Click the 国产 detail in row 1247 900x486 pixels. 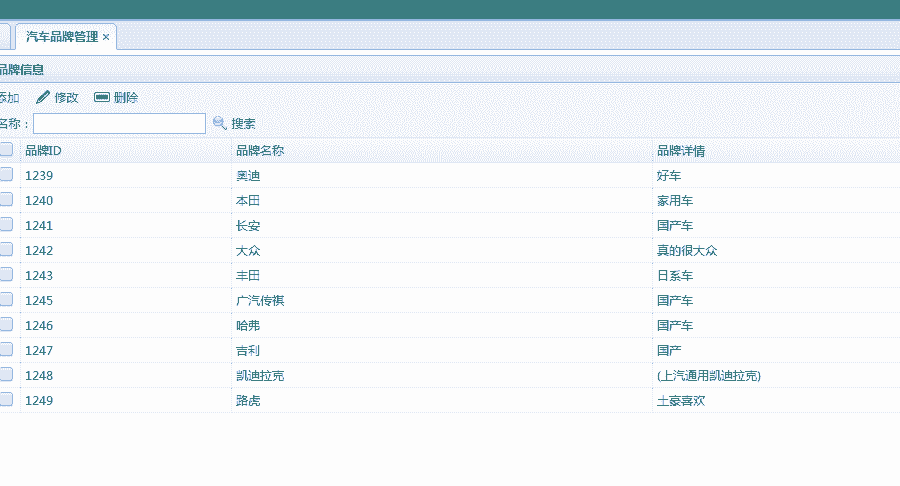click(x=669, y=350)
